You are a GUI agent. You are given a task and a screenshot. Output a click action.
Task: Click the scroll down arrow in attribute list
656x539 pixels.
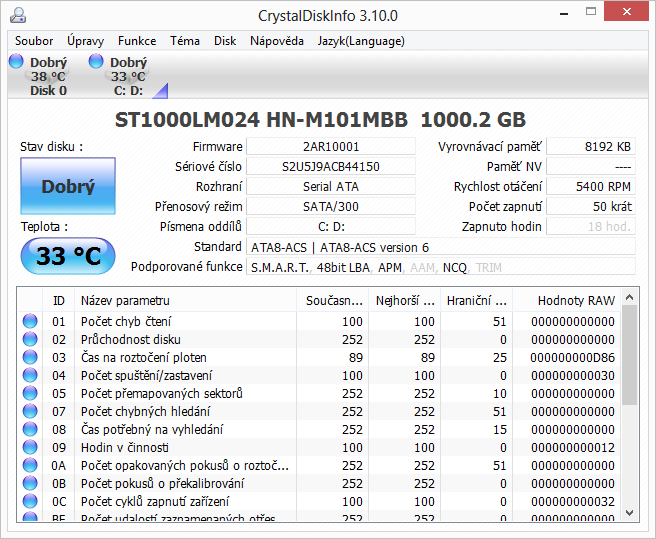coord(629,512)
